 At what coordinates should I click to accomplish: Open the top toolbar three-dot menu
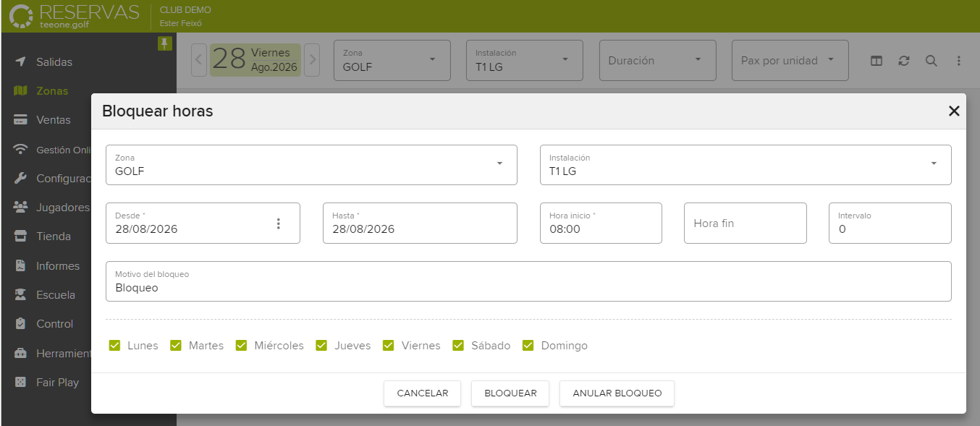(959, 61)
